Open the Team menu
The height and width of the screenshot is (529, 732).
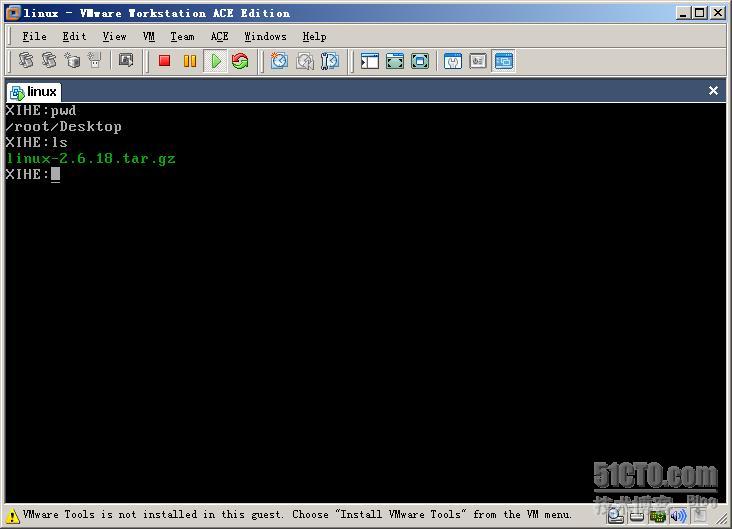[182, 36]
